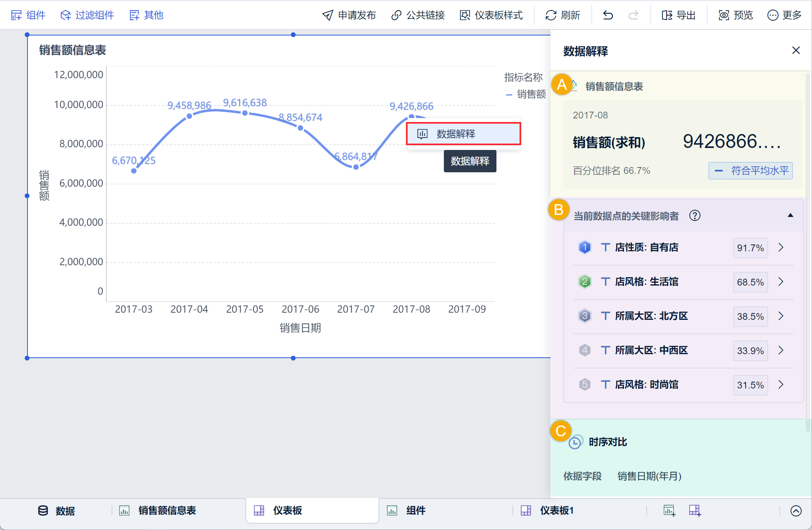Click add dashboard icon in bottom bar

[x=695, y=510]
